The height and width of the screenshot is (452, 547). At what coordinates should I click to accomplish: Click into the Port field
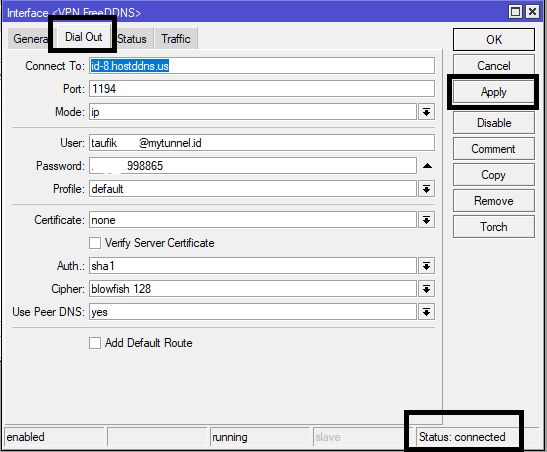tap(262, 89)
